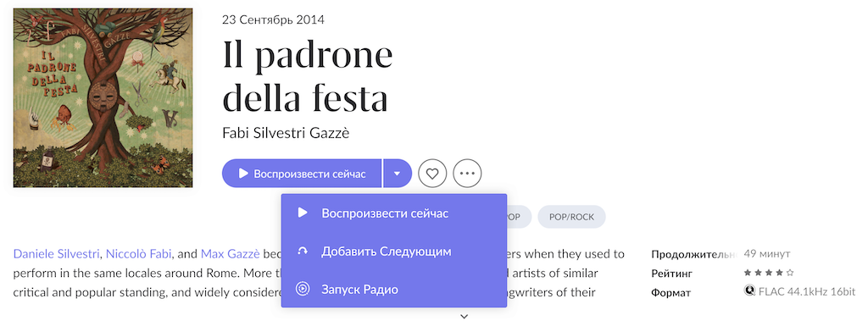Select Воспроизвести сейчас from dropdown menu

click(393, 213)
